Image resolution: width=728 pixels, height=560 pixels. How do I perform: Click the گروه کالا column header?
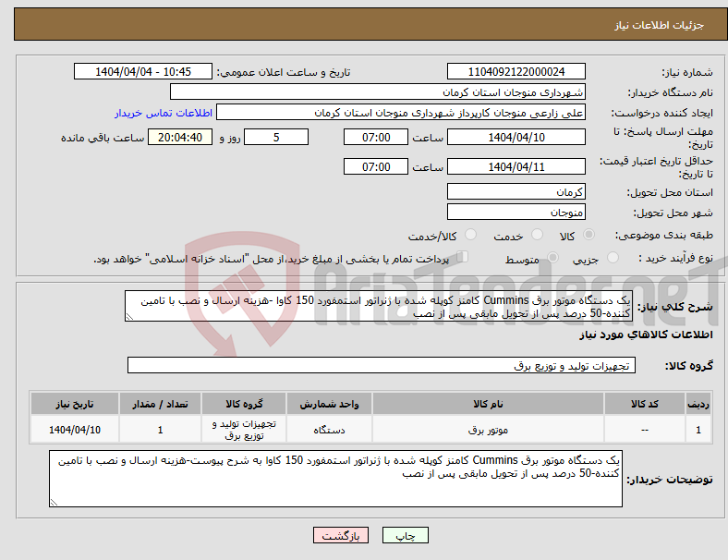(x=244, y=404)
